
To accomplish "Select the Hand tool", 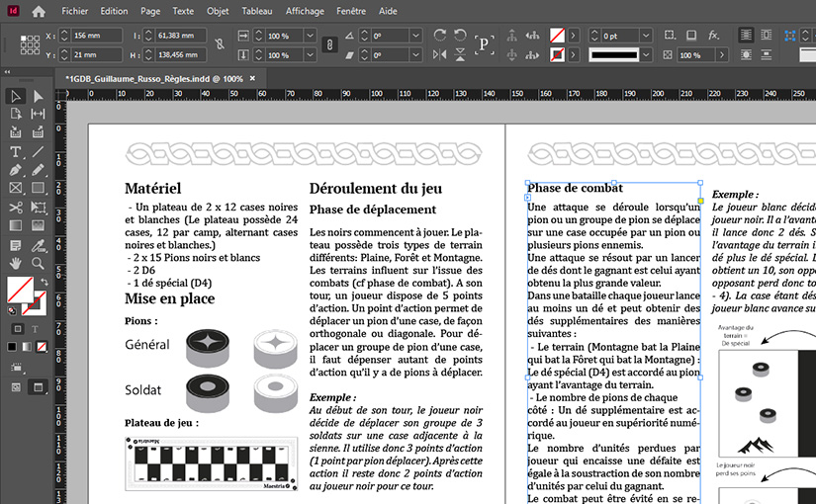I will (x=15, y=263).
